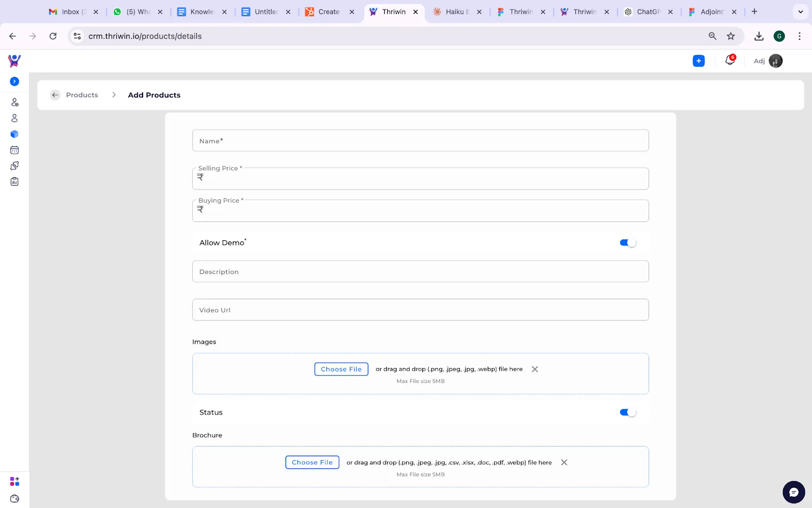Click the Images section label
The image size is (812, 508).
(204, 342)
